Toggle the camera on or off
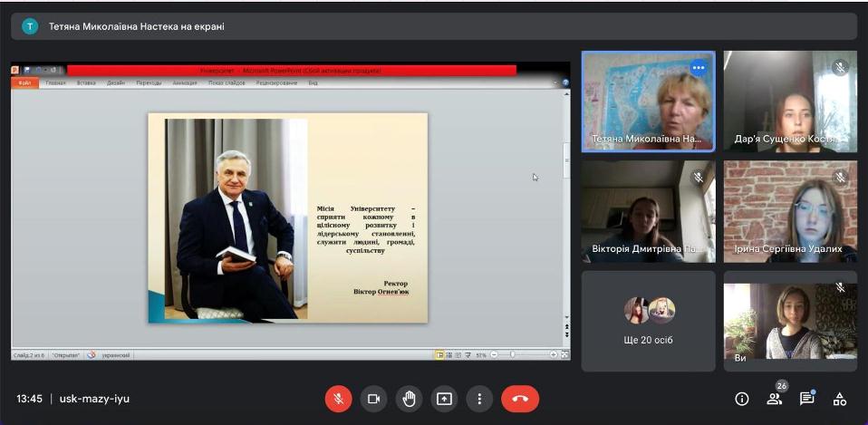The width and height of the screenshot is (868, 425). 372,399
